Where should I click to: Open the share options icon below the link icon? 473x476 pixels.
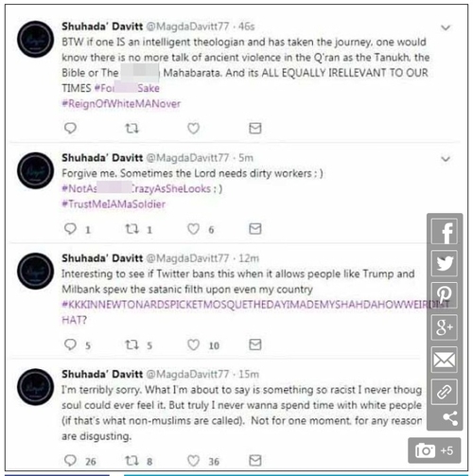point(450,418)
